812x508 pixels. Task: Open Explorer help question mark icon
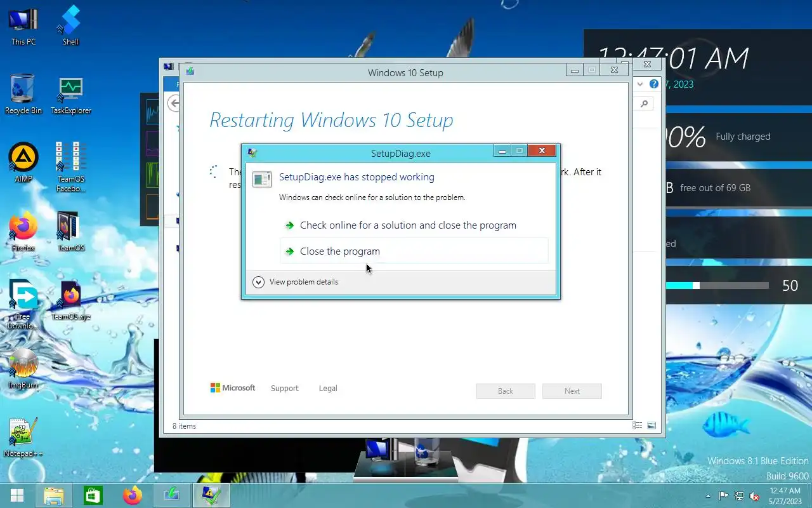point(653,84)
